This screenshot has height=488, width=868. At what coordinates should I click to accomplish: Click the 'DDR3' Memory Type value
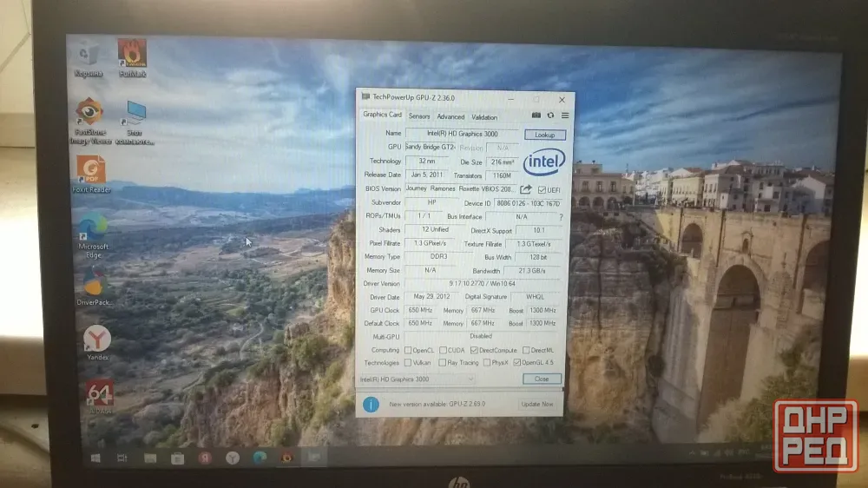click(x=438, y=256)
